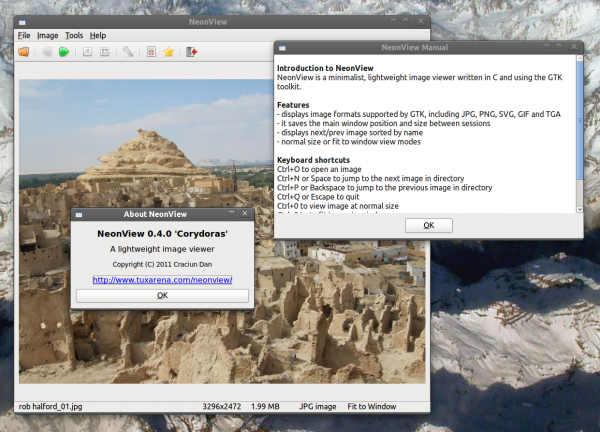Click the Features heading in the manual
Screen dimensions: 600x432
(293, 105)
